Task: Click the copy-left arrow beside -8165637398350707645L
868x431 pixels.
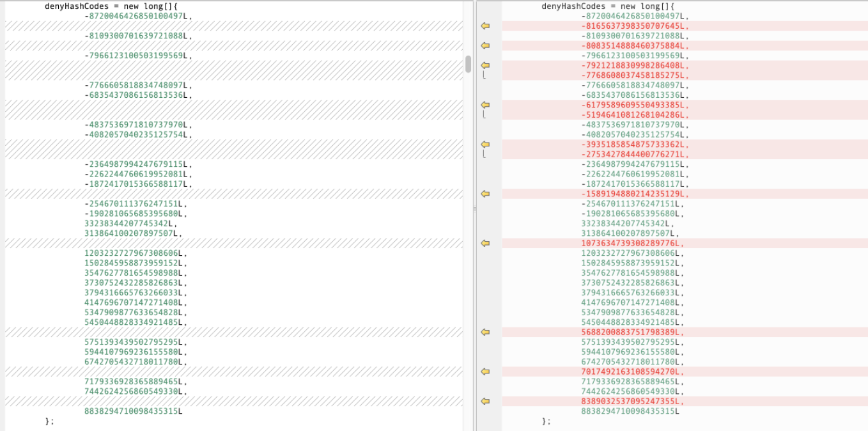Action: (485, 26)
